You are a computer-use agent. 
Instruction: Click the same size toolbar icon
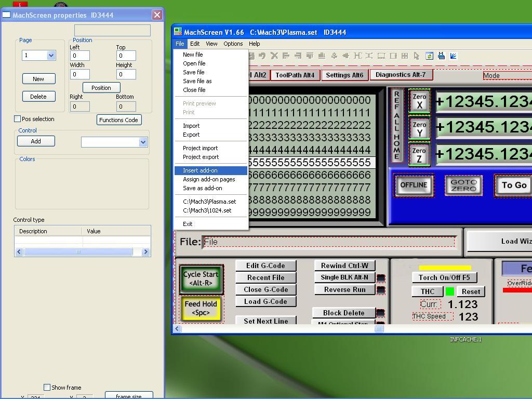tap(405, 56)
